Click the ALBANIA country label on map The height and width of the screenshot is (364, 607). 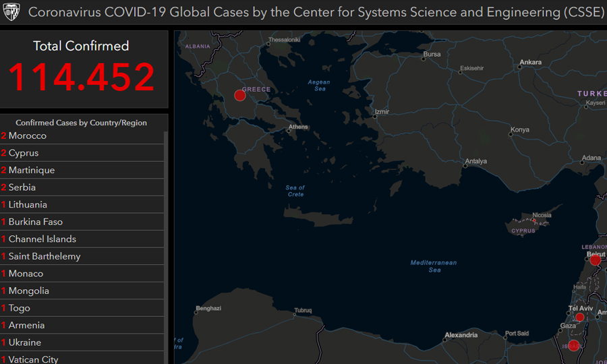[198, 47]
